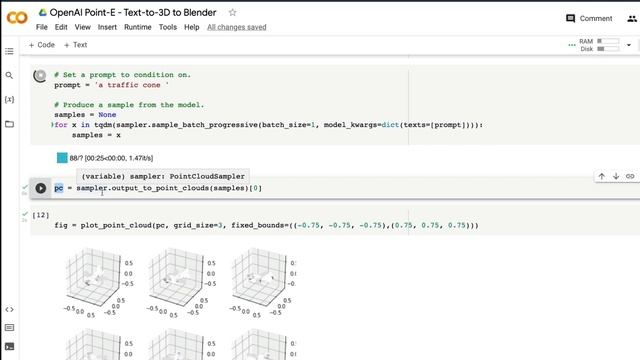Open the Help menu

pyautogui.click(x=191, y=27)
